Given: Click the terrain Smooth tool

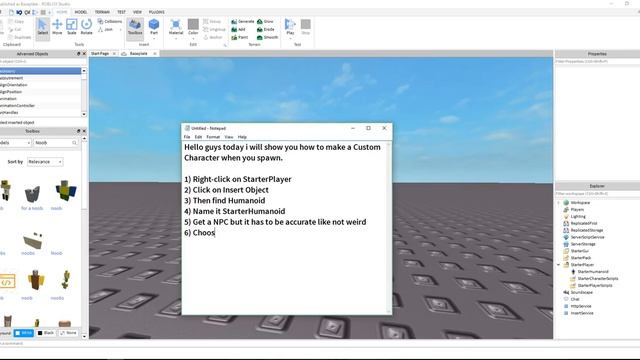Looking at the screenshot, I should pos(267,37).
